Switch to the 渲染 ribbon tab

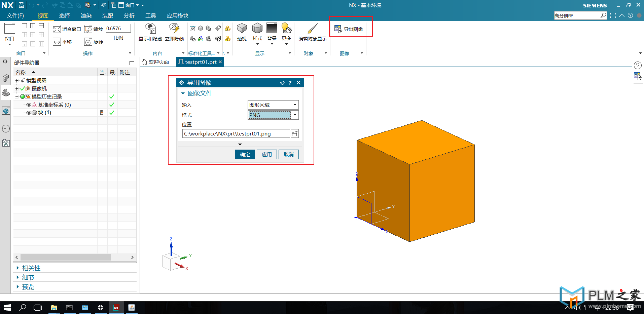[x=86, y=15]
